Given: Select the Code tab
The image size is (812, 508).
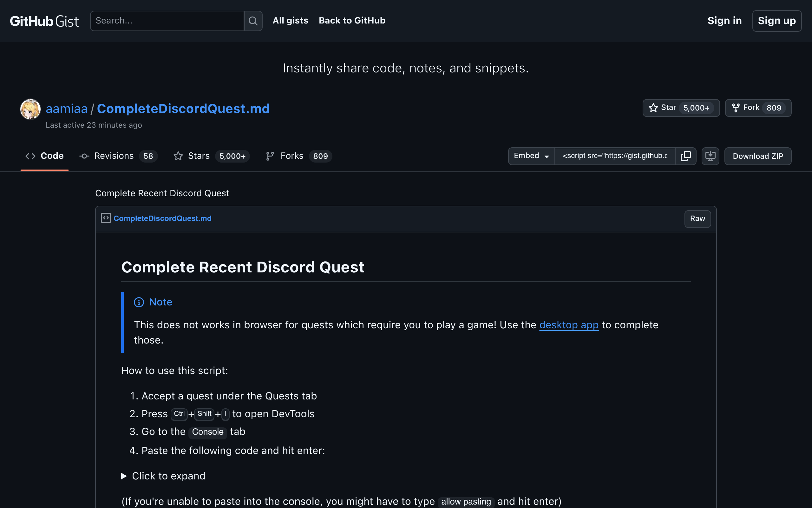Looking at the screenshot, I should click(44, 156).
